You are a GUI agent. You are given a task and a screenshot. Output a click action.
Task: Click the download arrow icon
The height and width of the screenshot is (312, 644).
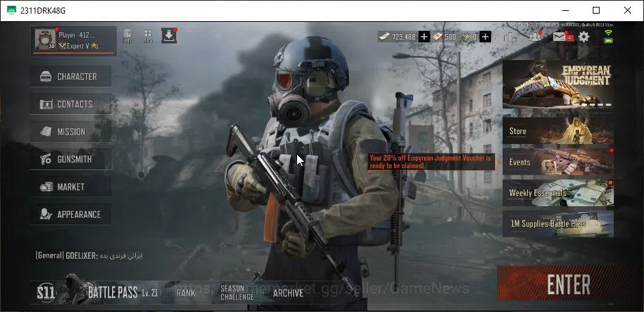pos(169,36)
